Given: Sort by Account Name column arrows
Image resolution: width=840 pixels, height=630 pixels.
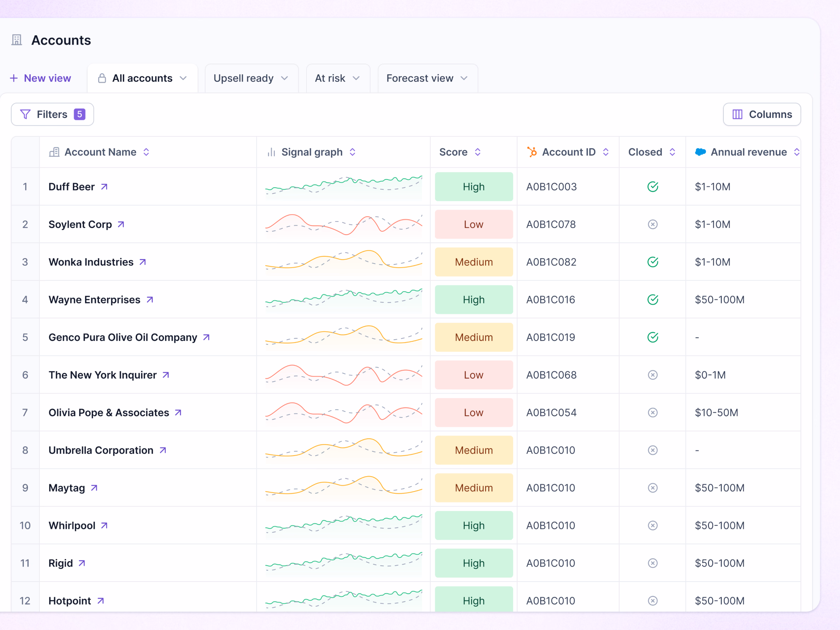Looking at the screenshot, I should point(146,152).
